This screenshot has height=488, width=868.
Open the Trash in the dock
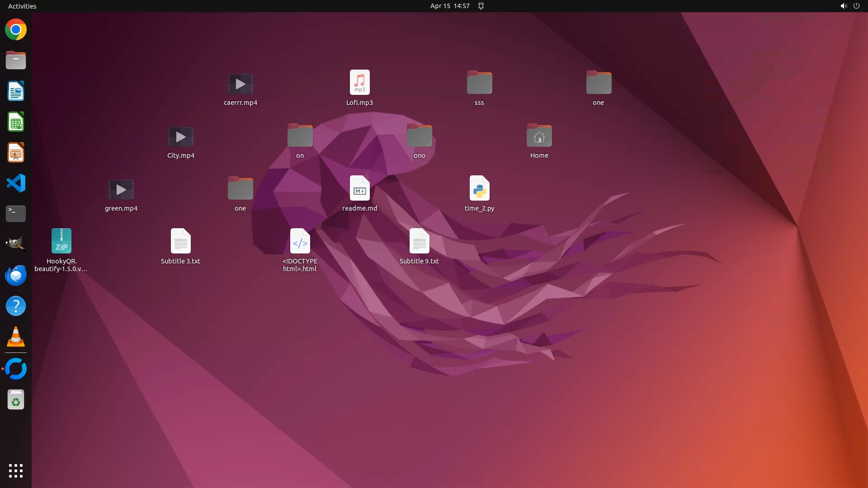(16, 400)
